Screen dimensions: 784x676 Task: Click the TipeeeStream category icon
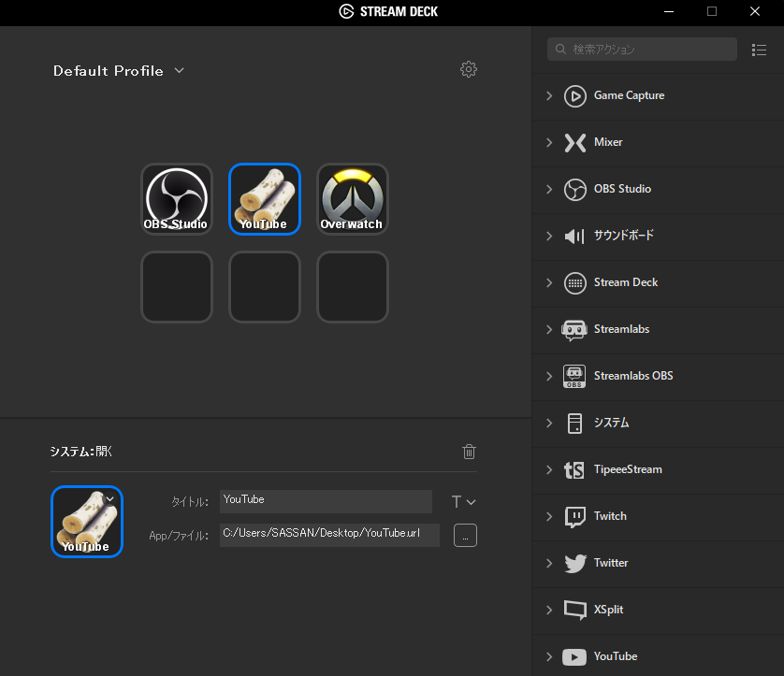(x=574, y=469)
